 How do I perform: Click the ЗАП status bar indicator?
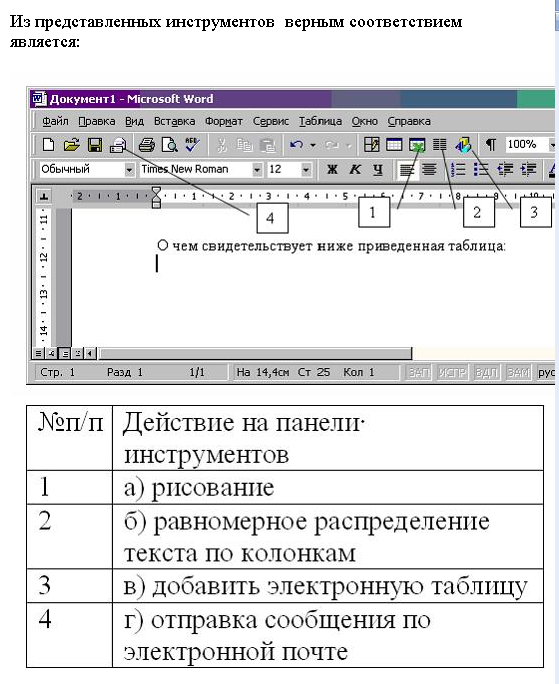tap(418, 372)
